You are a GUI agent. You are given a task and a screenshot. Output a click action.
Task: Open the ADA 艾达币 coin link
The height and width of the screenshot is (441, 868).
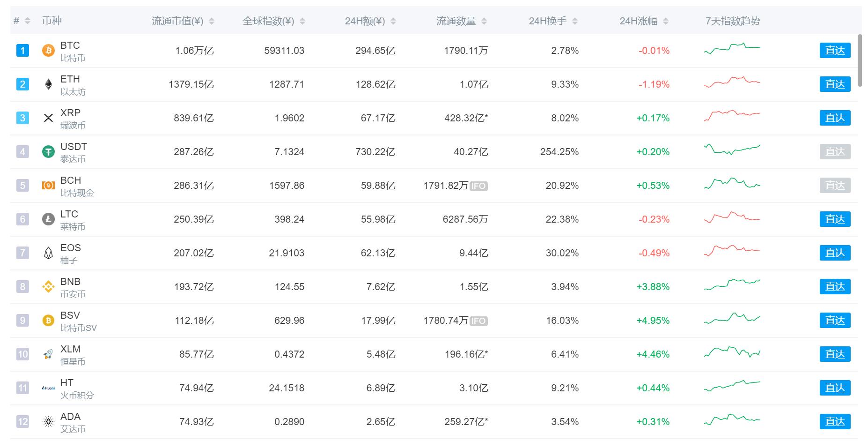(x=73, y=422)
